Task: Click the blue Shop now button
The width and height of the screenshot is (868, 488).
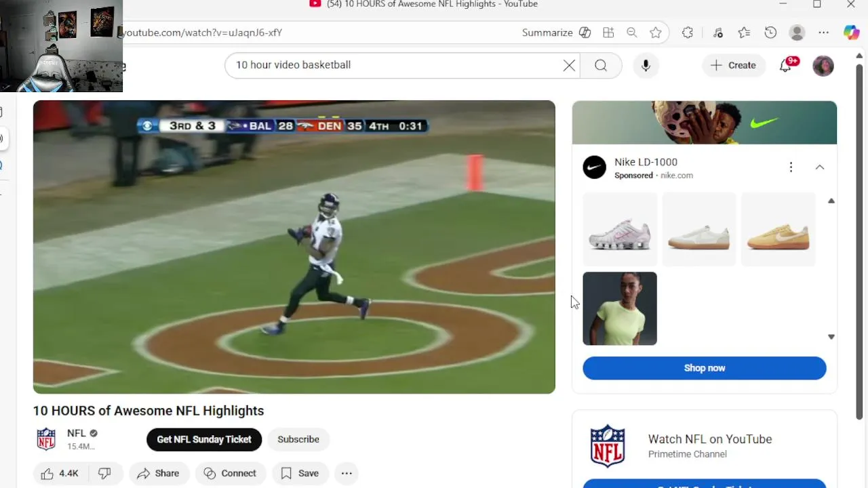Action: pos(705,368)
